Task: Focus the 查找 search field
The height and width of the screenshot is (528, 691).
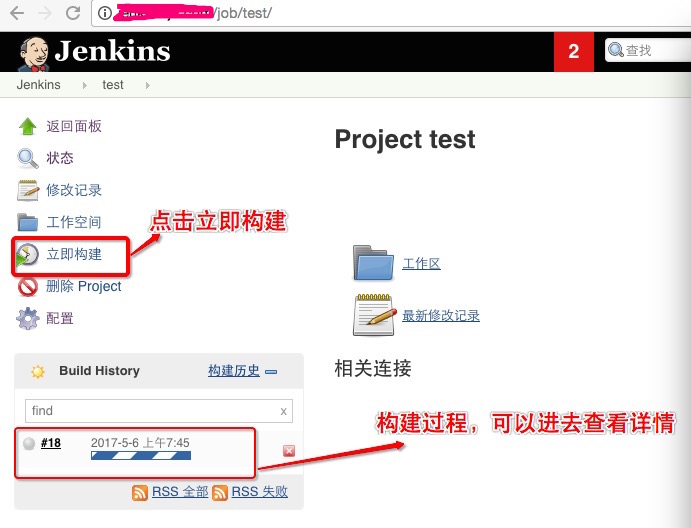Action: (648, 50)
